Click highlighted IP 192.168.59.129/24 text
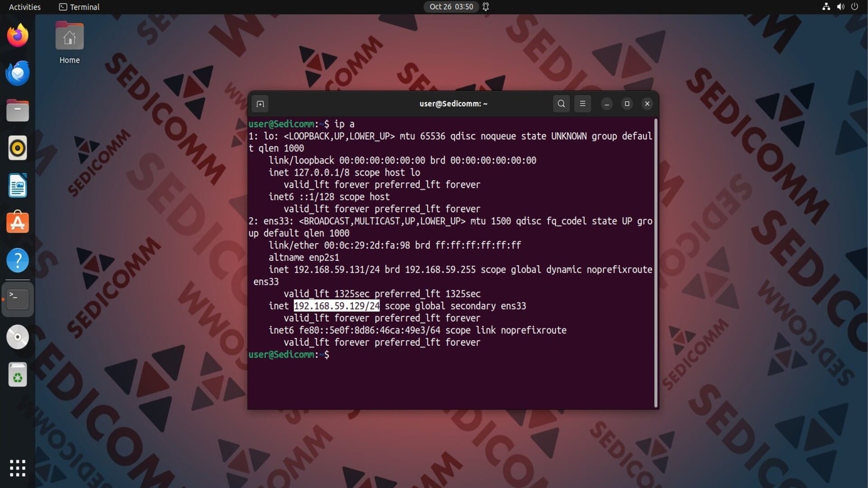This screenshot has width=868, height=488. coord(336,306)
